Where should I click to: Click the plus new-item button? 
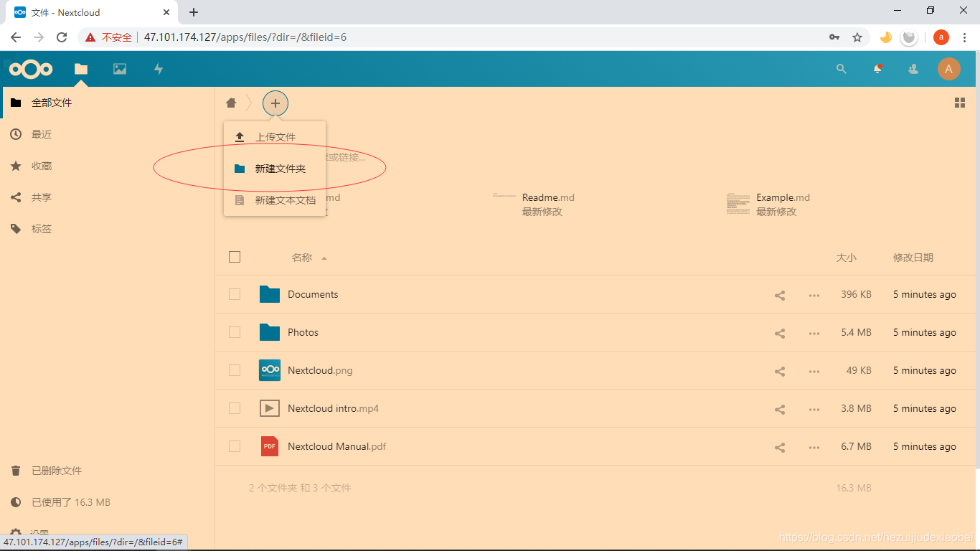point(275,103)
